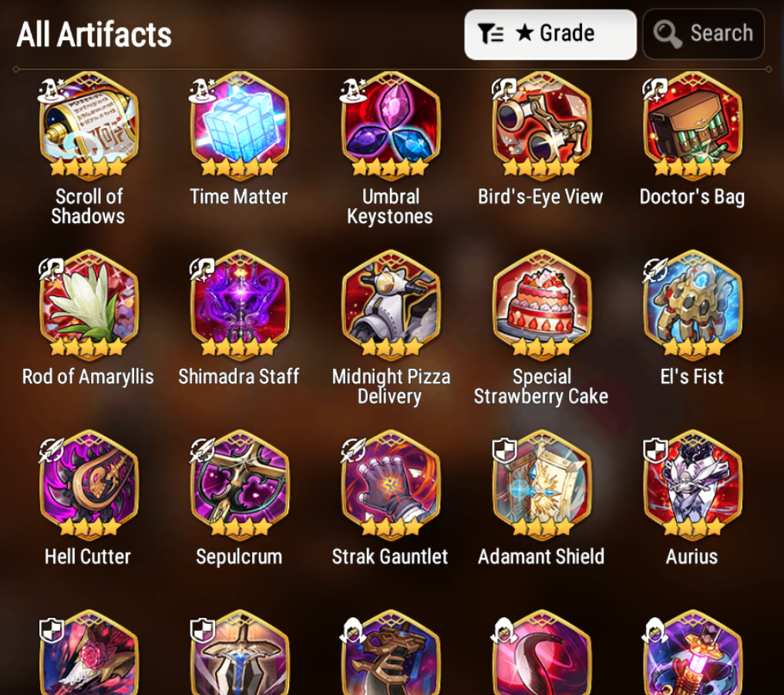Click the Search magnifying glass icon

coord(668,34)
